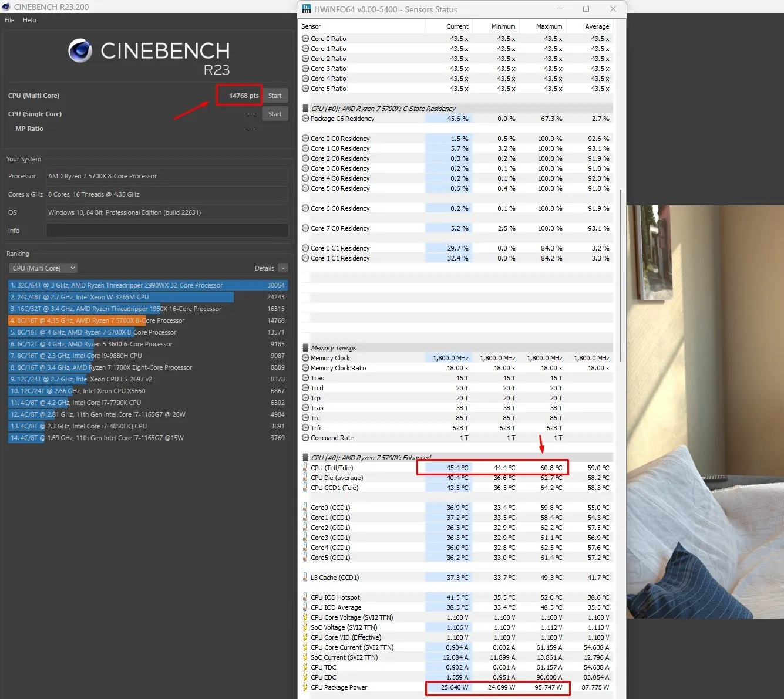Image resolution: width=784 pixels, height=699 pixels.
Task: Click the CPU (Tctl/Tdie) thermometer icon
Action: [305, 468]
